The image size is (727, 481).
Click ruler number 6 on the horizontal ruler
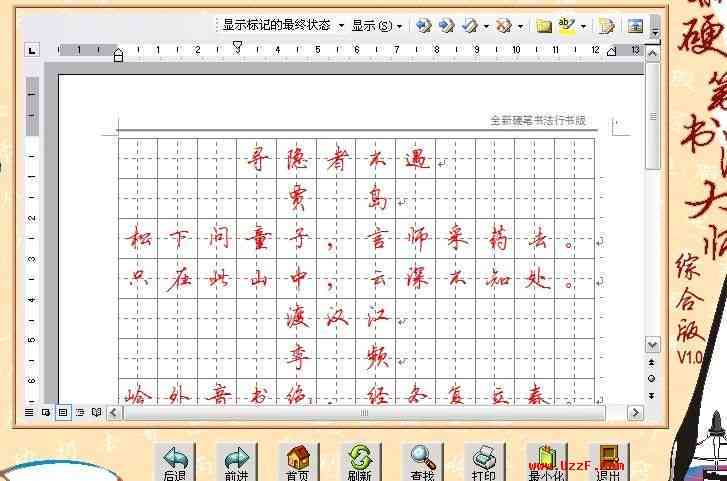click(356, 50)
